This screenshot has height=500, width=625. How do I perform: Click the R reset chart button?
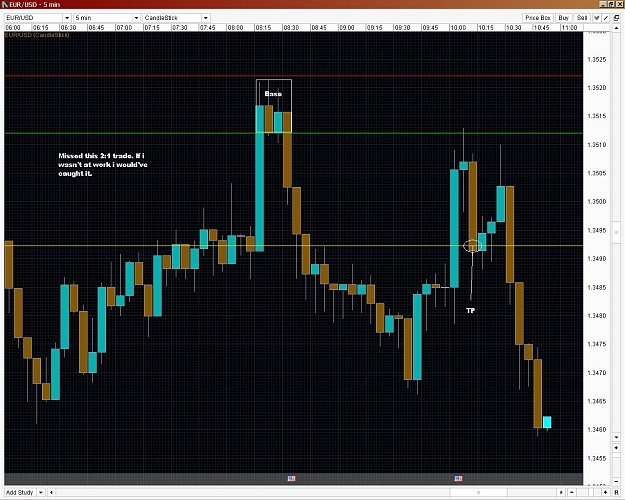616,492
